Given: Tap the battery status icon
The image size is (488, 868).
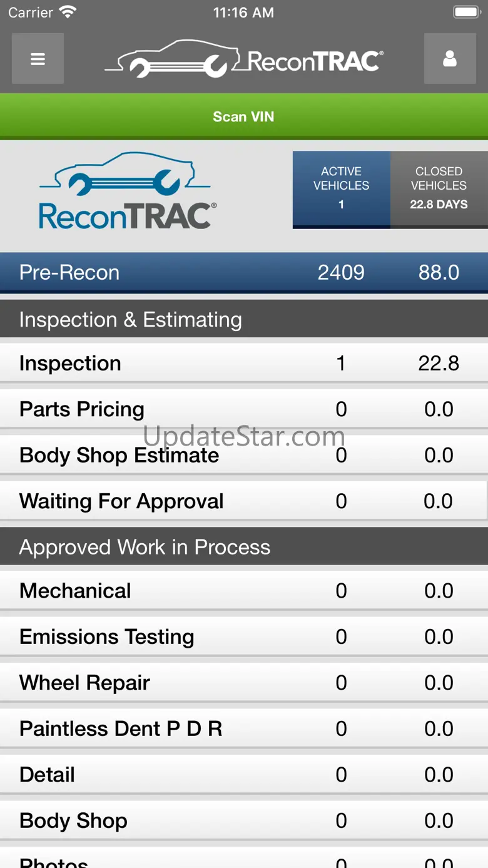Looking at the screenshot, I should coord(466,12).
